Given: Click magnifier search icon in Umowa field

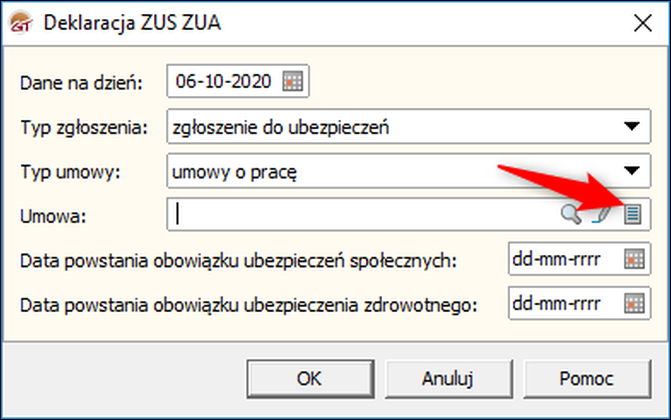Looking at the screenshot, I should point(571,214).
